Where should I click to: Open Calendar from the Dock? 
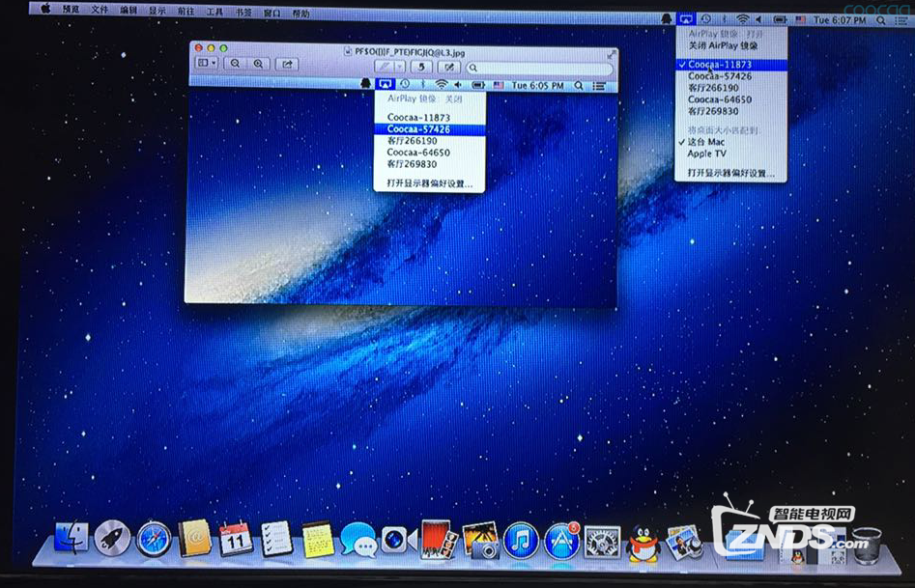click(x=236, y=539)
